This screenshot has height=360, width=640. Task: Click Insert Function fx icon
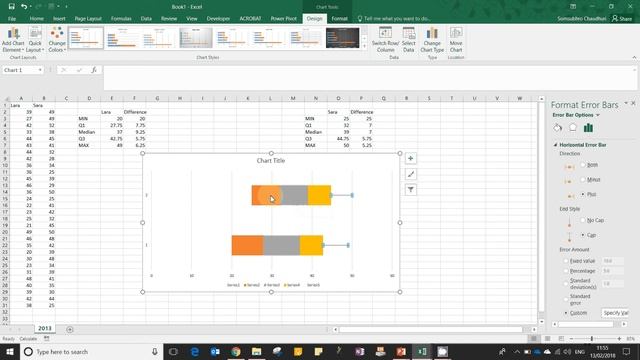pyautogui.click(x=94, y=70)
